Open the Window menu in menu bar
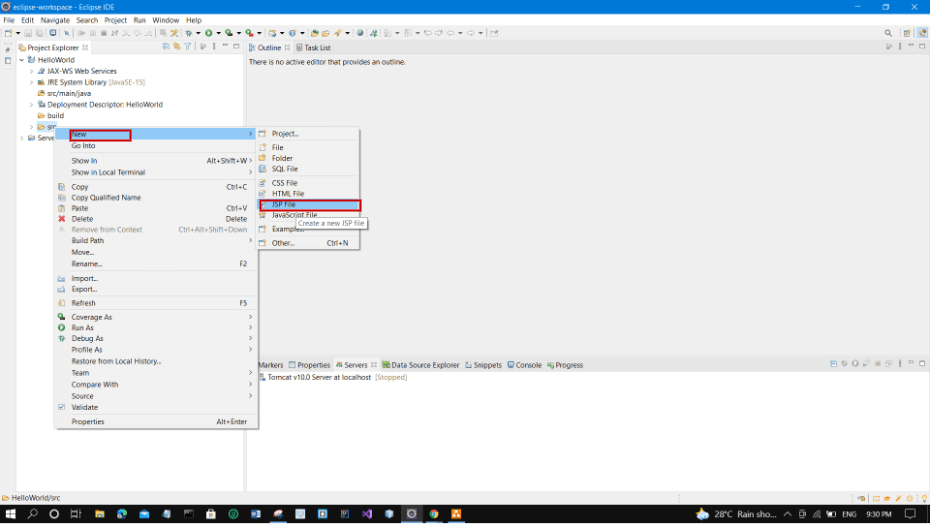Viewport: 931px width, 525px height. coord(165,20)
